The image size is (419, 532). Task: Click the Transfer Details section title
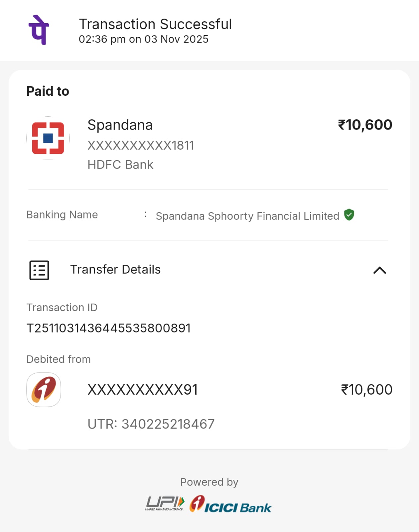115,269
